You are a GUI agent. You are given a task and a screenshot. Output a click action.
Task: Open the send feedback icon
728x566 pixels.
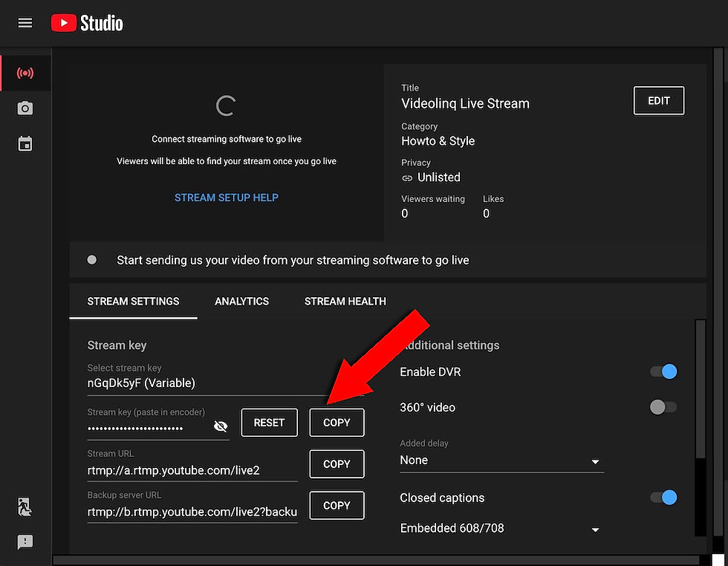pos(25,541)
